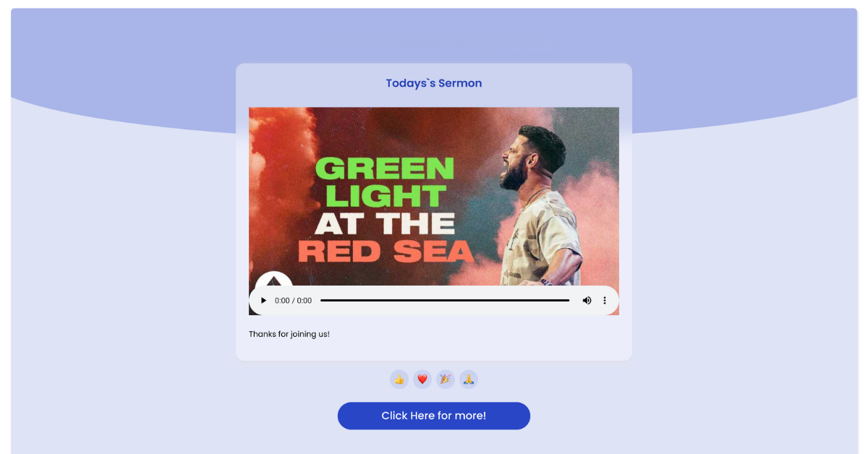React with the party popper emoji

click(446, 380)
